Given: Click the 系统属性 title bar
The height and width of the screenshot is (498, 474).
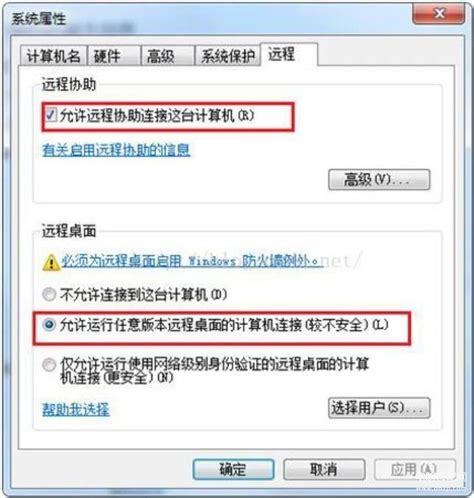Looking at the screenshot, I should click(x=207, y=18).
